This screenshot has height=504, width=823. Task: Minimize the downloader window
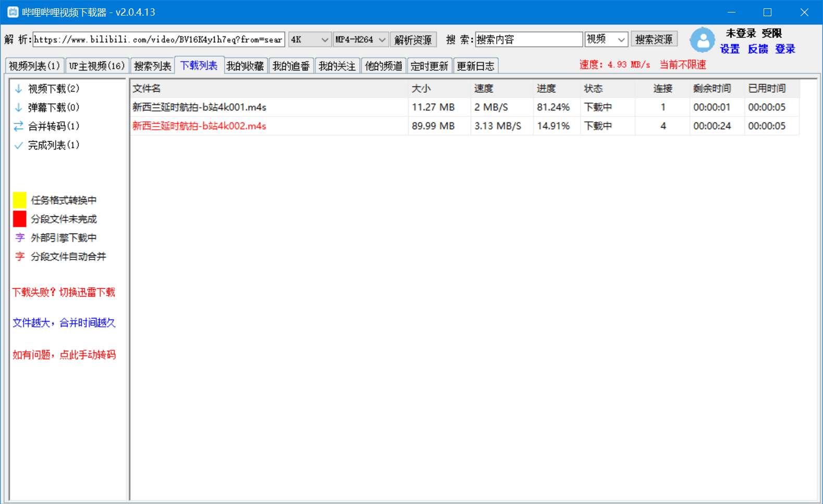pyautogui.click(x=731, y=12)
